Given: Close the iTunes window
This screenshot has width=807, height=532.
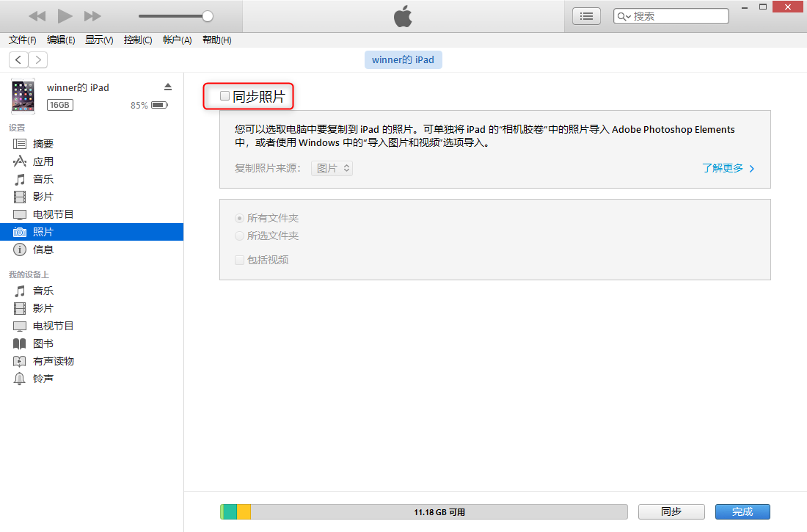Looking at the screenshot, I should coord(788,7).
